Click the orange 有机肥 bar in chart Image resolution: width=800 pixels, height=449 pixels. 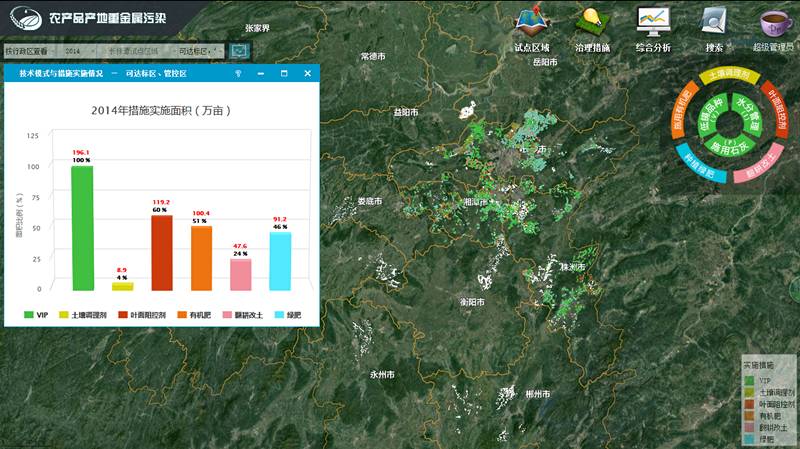pyautogui.click(x=201, y=258)
